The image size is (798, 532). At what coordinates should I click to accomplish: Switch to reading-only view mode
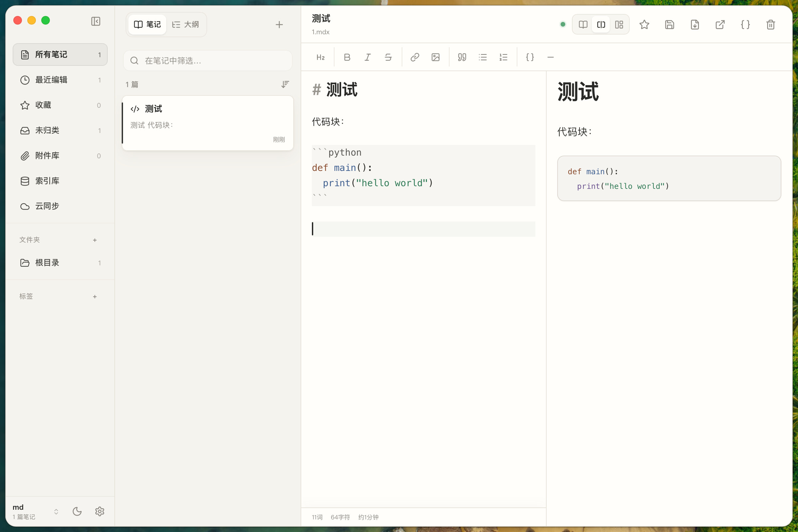coord(583,25)
